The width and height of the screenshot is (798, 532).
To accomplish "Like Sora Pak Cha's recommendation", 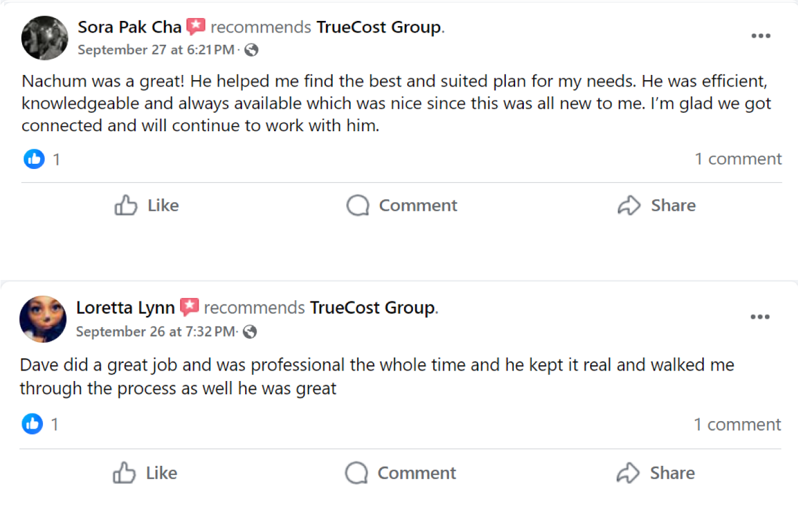I will click(146, 206).
